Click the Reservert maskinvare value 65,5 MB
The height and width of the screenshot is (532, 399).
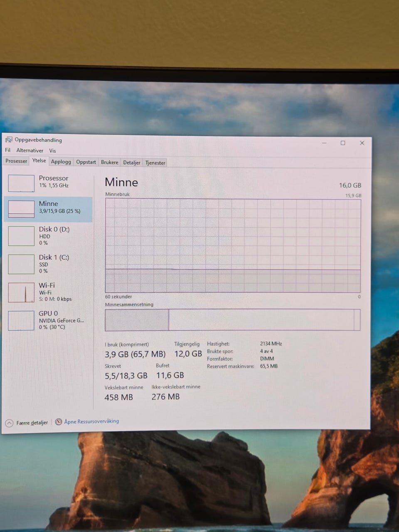[269, 366]
